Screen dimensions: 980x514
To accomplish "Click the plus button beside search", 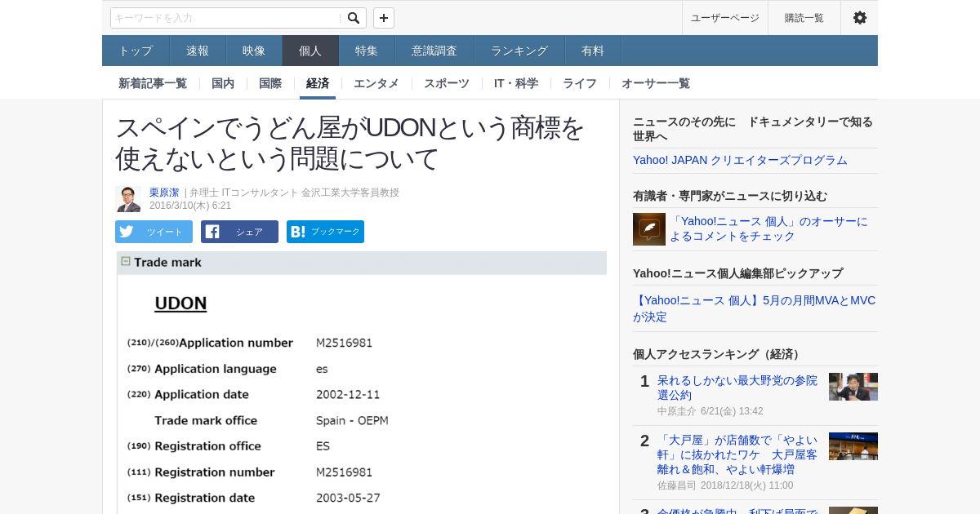I will point(384,18).
